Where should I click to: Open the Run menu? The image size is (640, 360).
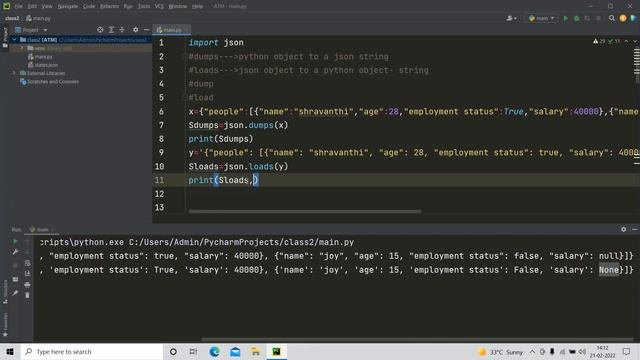tap(128, 6)
